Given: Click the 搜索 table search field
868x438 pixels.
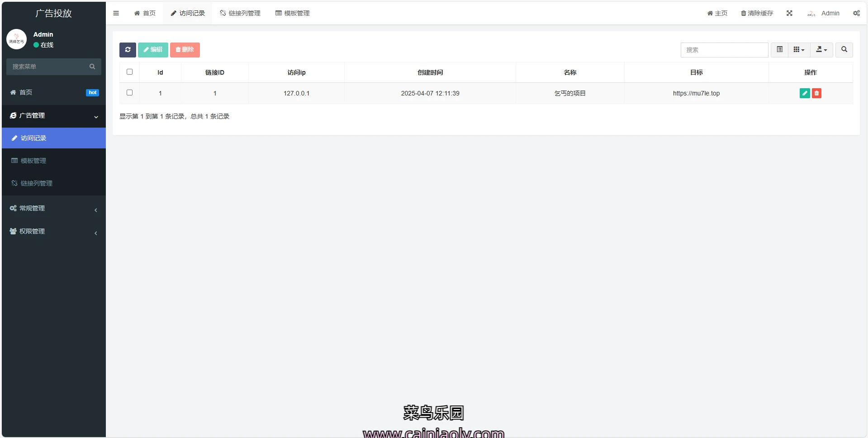Looking at the screenshot, I should coord(724,50).
